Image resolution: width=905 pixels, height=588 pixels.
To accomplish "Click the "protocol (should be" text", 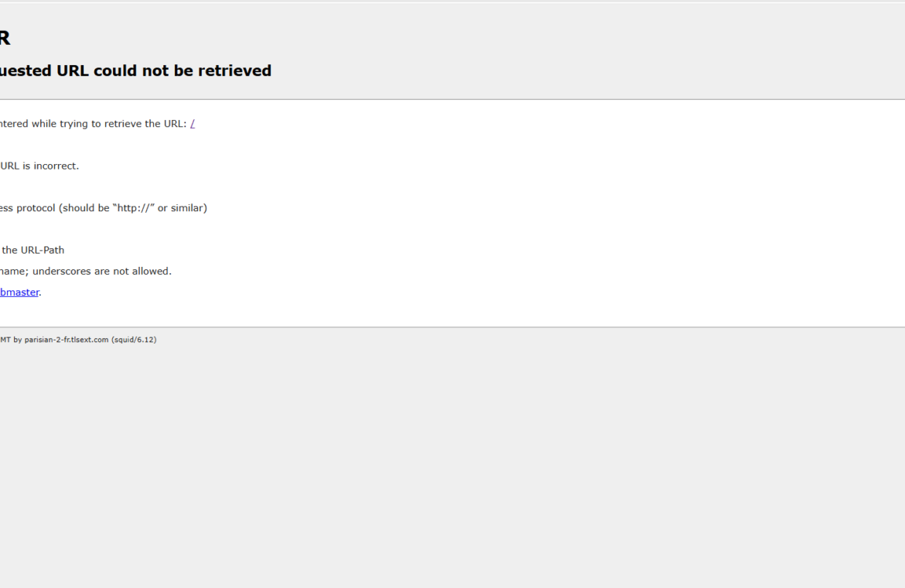I will [x=63, y=207].
